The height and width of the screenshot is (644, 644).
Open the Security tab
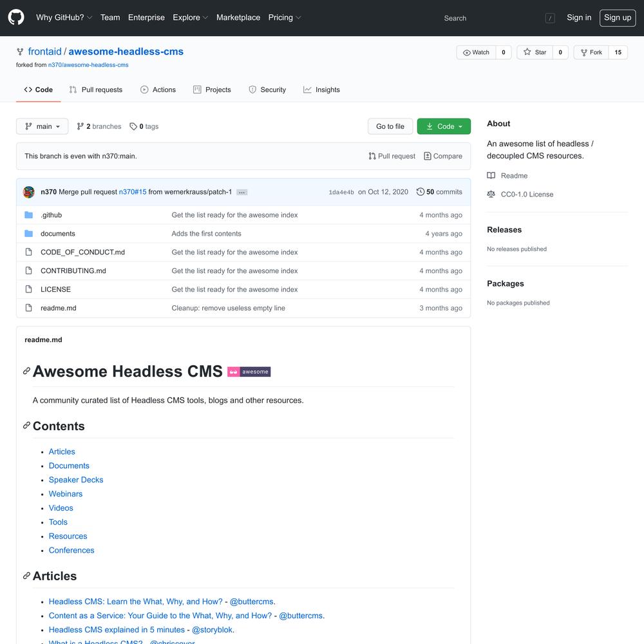[267, 90]
